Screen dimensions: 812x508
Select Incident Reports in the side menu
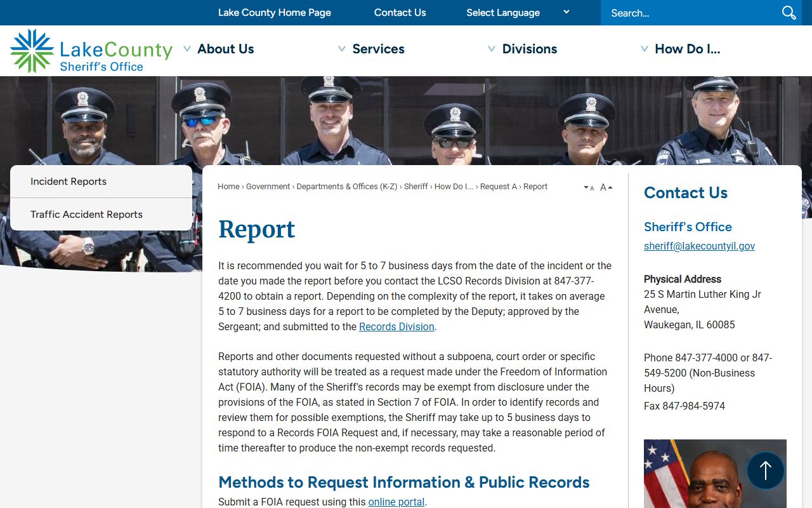click(x=101, y=182)
